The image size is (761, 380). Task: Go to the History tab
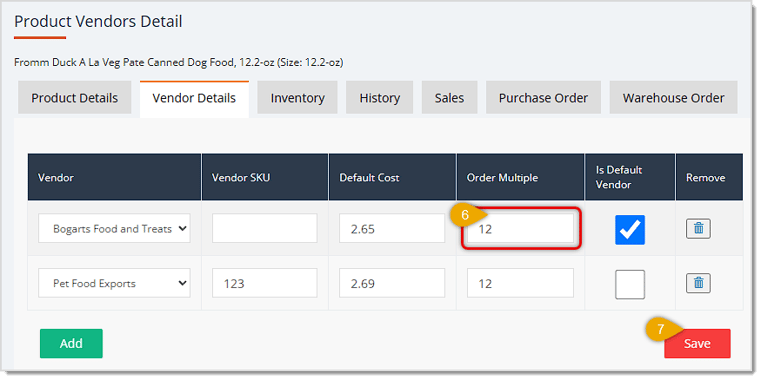tap(380, 98)
